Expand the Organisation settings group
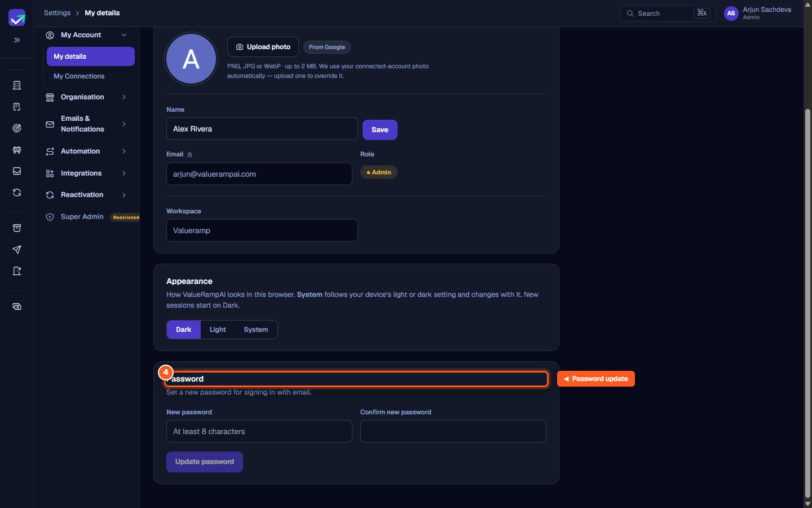The width and height of the screenshot is (812, 508). pos(86,97)
